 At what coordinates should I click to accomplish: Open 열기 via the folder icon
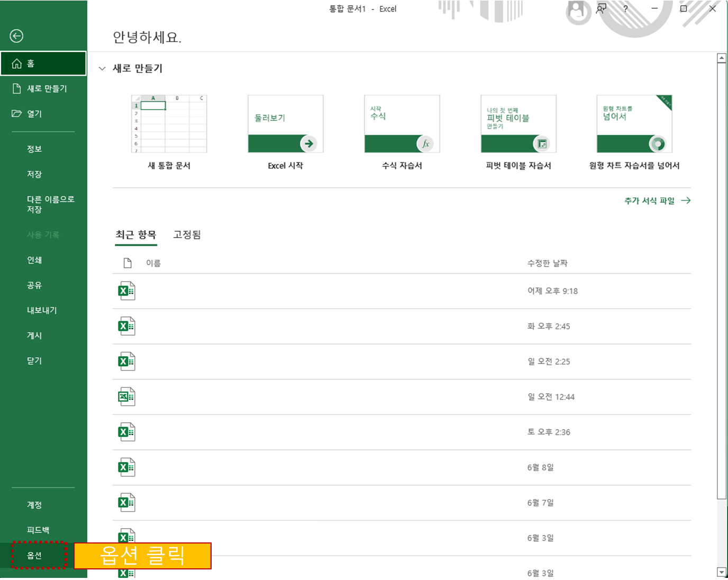16,113
